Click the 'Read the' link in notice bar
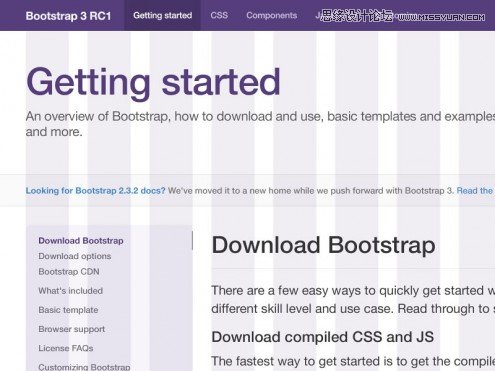 click(475, 191)
